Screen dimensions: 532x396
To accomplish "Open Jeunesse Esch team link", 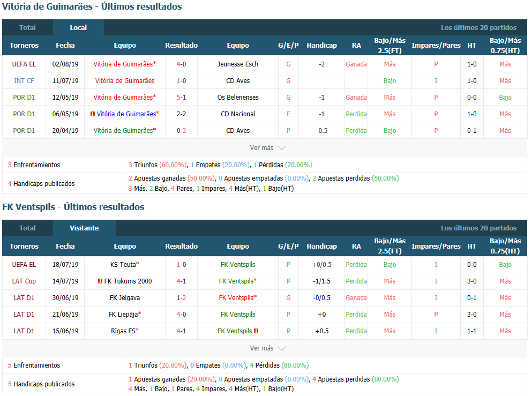I will click(x=238, y=64).
